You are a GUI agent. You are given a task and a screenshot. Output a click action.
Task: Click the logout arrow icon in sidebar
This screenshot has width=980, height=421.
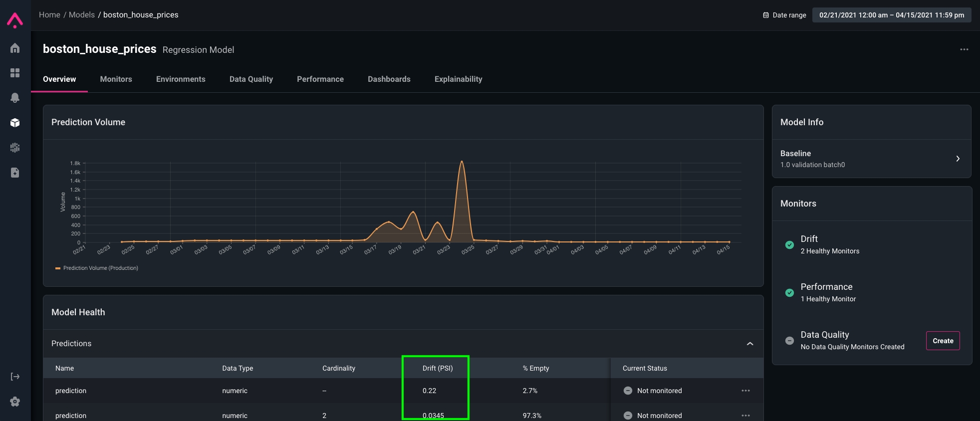(15, 377)
